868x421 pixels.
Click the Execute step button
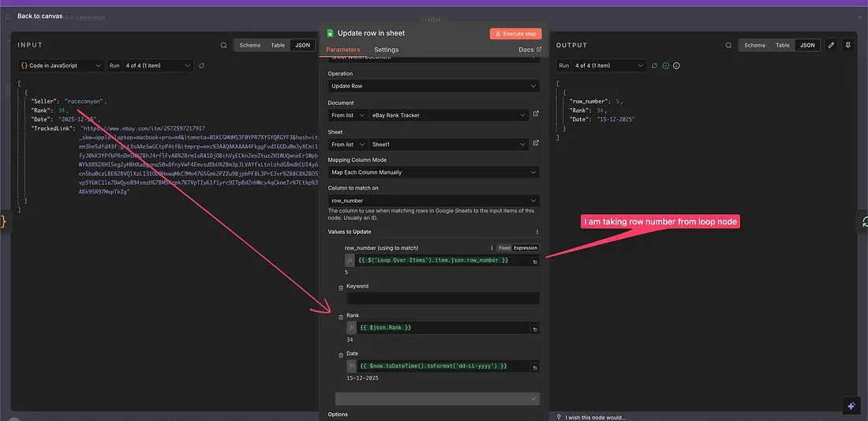515,34
